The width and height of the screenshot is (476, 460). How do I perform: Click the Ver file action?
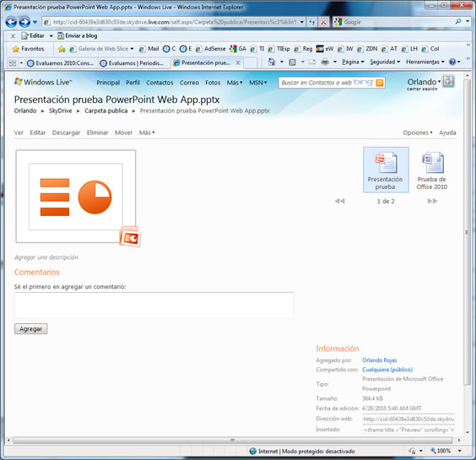pos(19,133)
